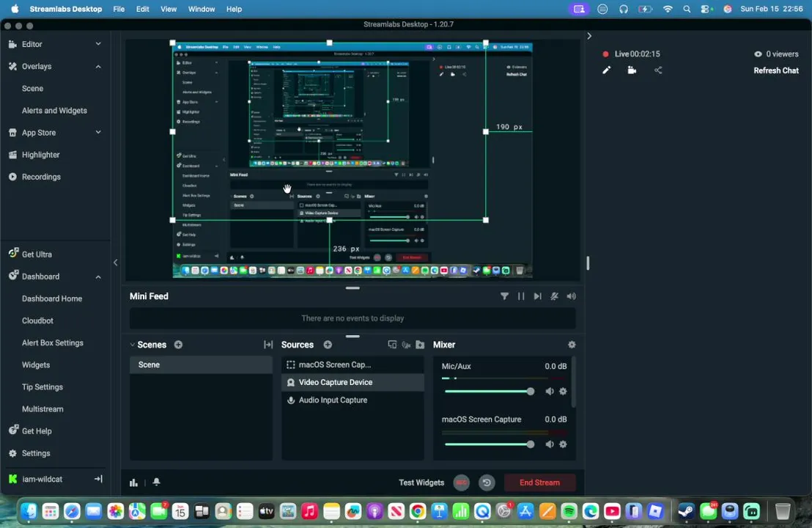
Task: Skip the current alert in Mini Feed
Action: pyautogui.click(x=537, y=296)
